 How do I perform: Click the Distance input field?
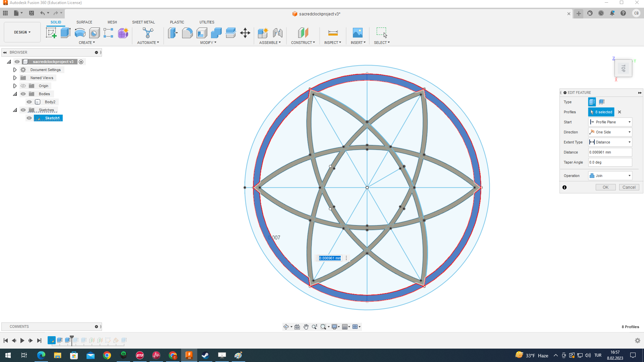pyautogui.click(x=610, y=152)
